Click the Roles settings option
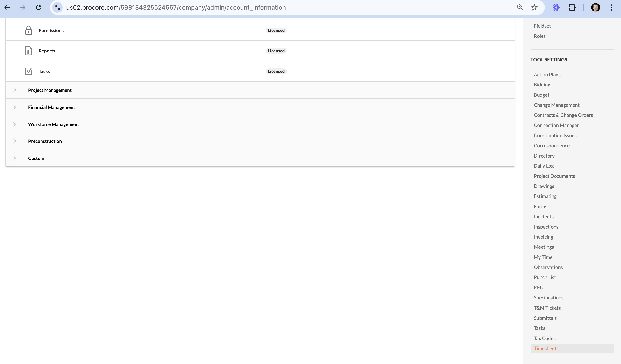621x364 pixels. (x=540, y=36)
